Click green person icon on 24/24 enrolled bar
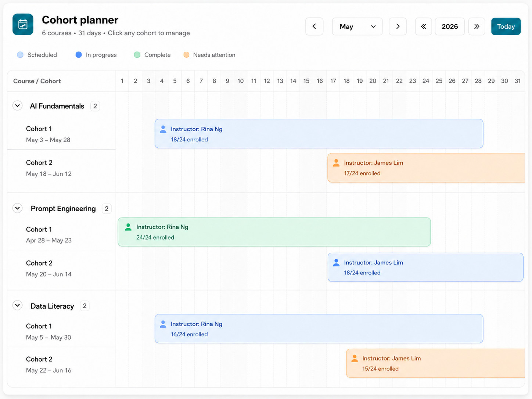Screen dimensions: 532x399 click(128, 227)
